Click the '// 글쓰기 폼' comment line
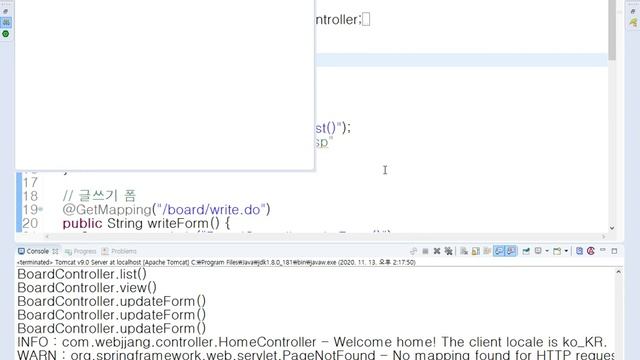This screenshot has height=360, width=640. point(99,196)
